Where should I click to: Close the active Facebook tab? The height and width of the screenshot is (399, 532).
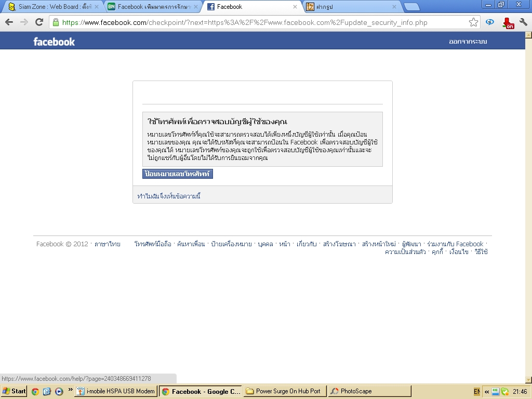click(x=295, y=7)
